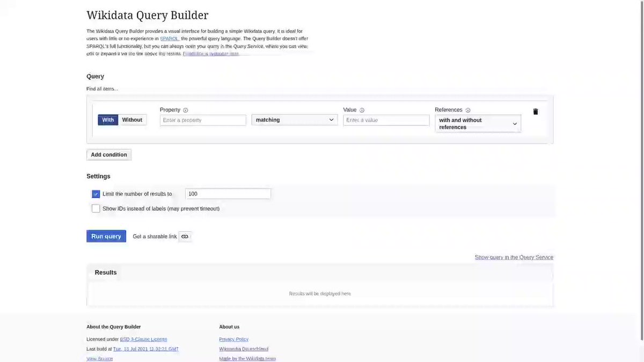The height and width of the screenshot is (362, 644).
Task: Click the 'Get a sharable link' label
Action: pos(155,237)
